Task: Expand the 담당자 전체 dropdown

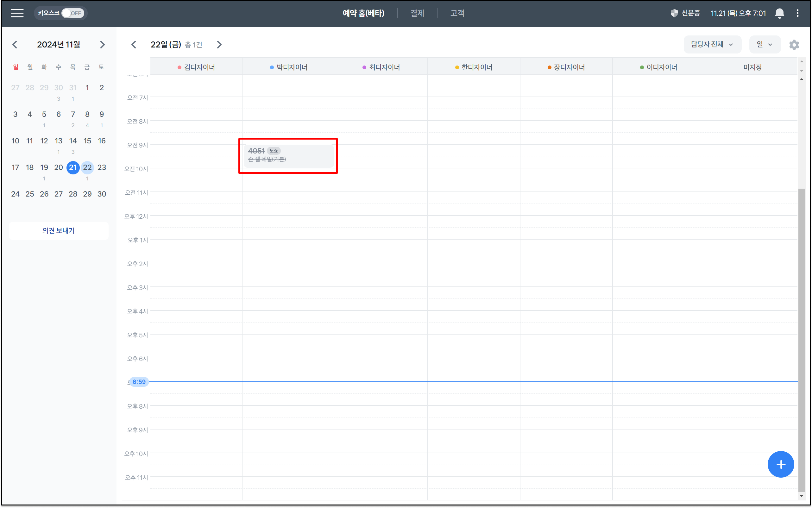Action: click(712, 44)
